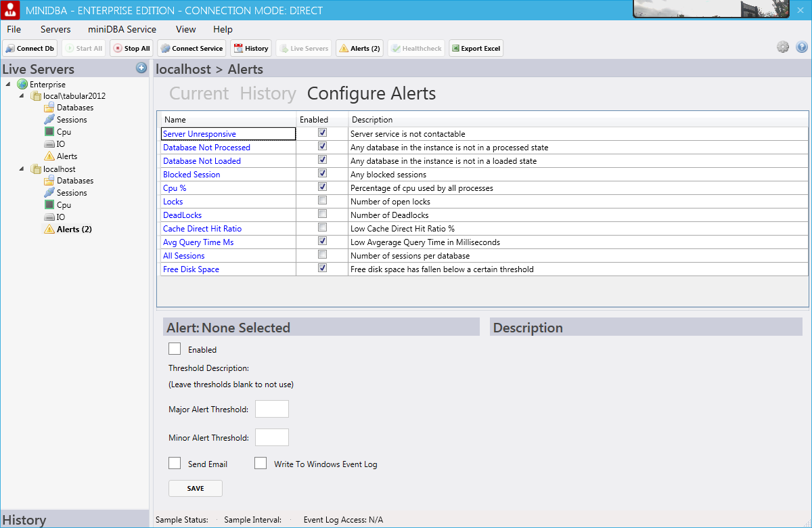Enable the DeadLocks alert checkbox
The height and width of the screenshot is (528, 812).
click(323, 215)
